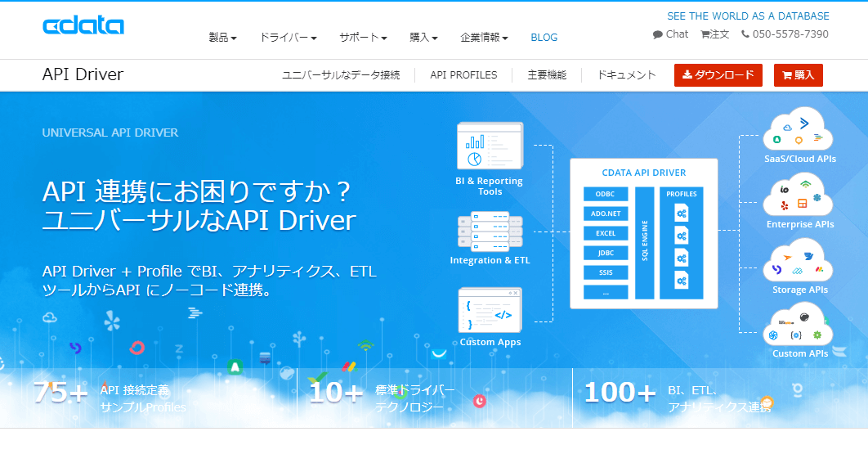868x463 pixels.
Task: Select the SSIS box in diagram
Action: [x=606, y=272]
